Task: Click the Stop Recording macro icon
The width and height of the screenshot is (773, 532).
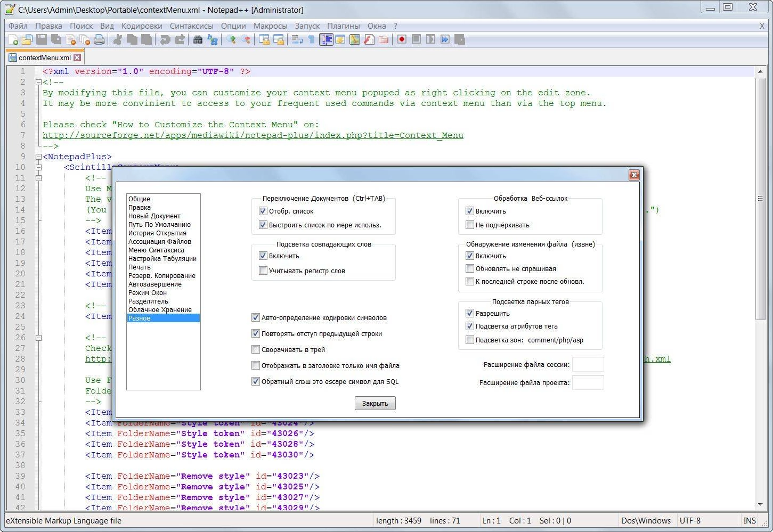Action: (416, 39)
